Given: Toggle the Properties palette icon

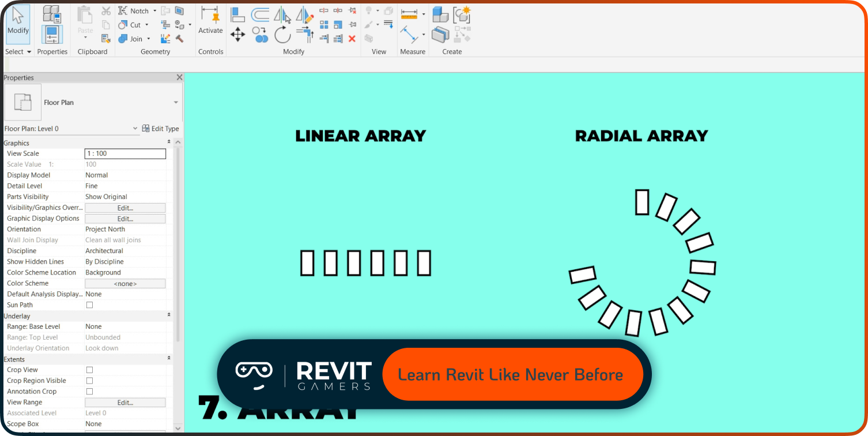Looking at the screenshot, I should [52, 34].
